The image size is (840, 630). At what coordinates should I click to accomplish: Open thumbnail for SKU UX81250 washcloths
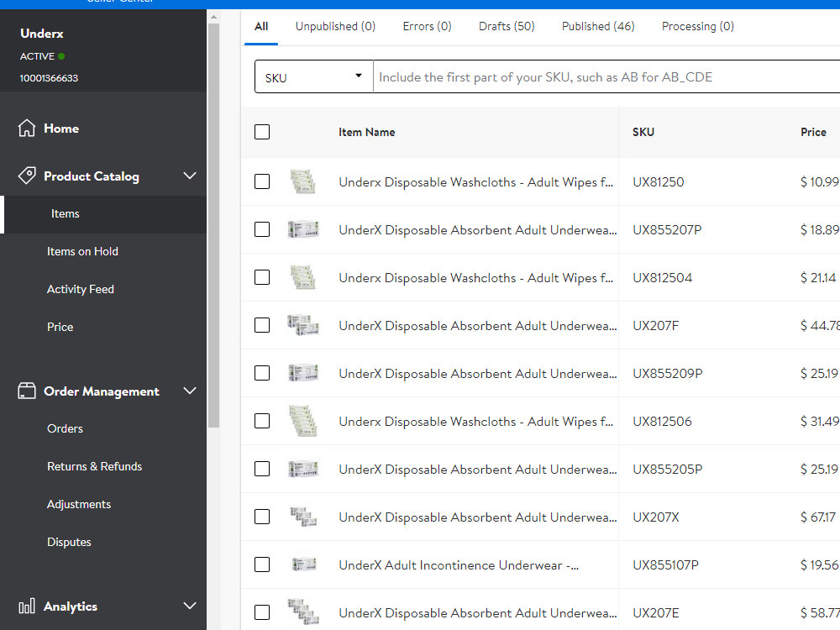coord(303,181)
